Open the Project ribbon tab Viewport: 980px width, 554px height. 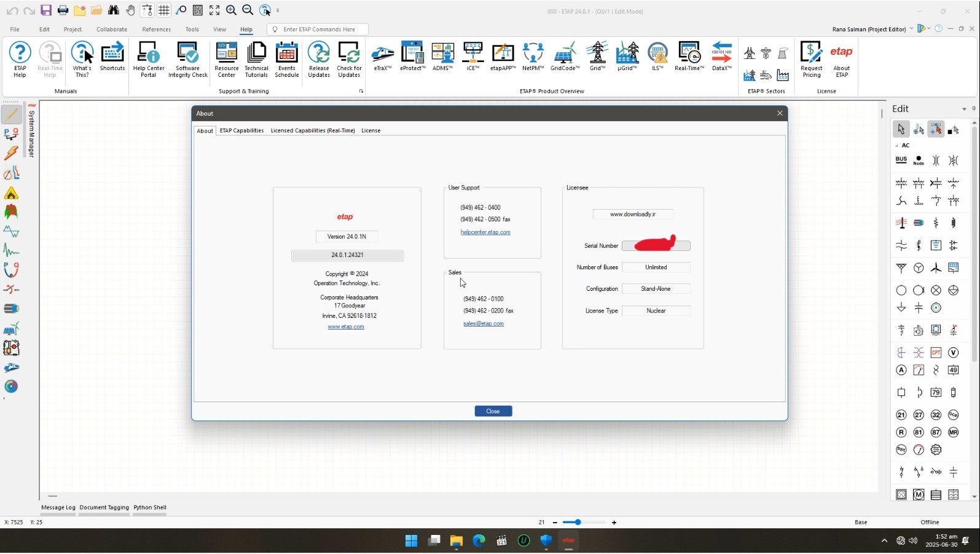coord(73,30)
